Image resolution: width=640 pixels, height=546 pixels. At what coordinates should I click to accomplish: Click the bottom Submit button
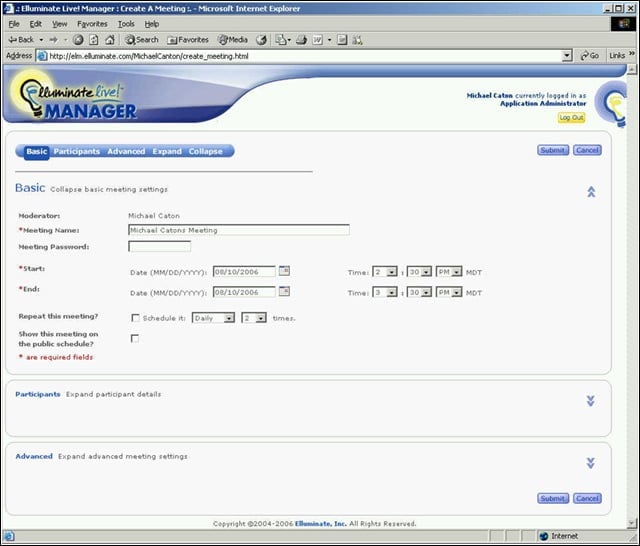click(553, 498)
